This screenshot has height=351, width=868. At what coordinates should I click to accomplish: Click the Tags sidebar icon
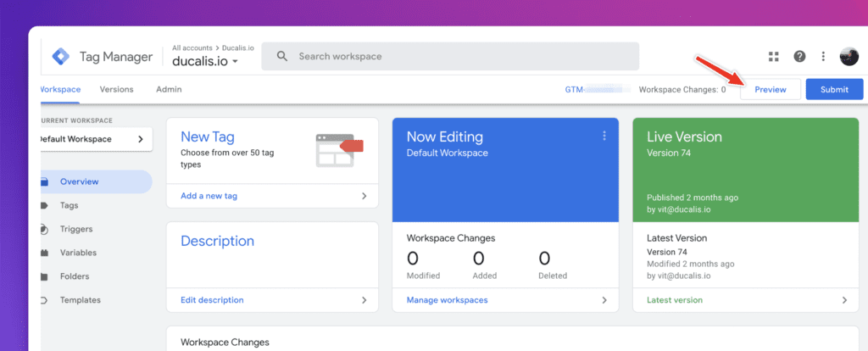tap(44, 205)
